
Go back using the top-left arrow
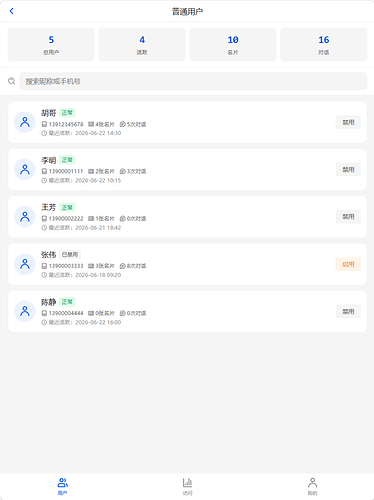click(x=12, y=11)
